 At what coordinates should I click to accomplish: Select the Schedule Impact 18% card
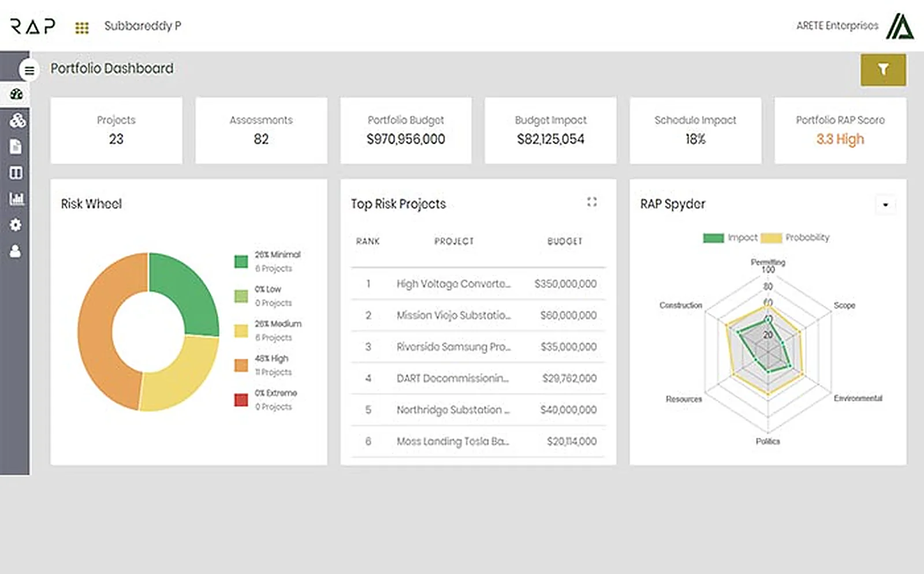point(695,131)
